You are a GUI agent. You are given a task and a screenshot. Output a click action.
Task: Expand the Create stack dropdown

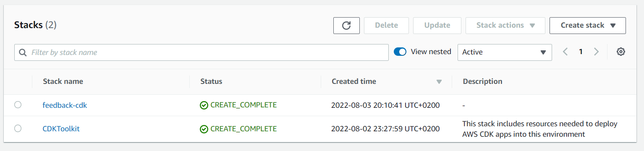588,26
